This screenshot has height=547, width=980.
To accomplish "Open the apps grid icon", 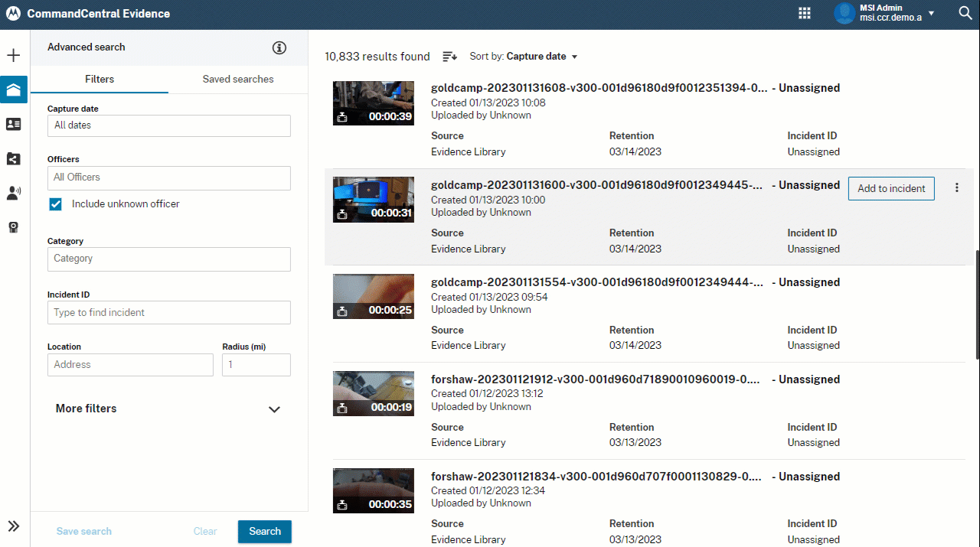I will (x=805, y=13).
